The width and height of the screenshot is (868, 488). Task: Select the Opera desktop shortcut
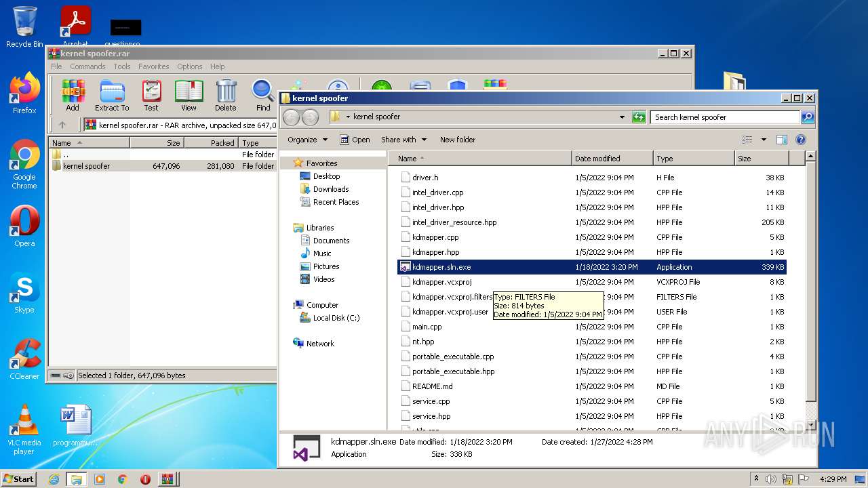coord(24,226)
